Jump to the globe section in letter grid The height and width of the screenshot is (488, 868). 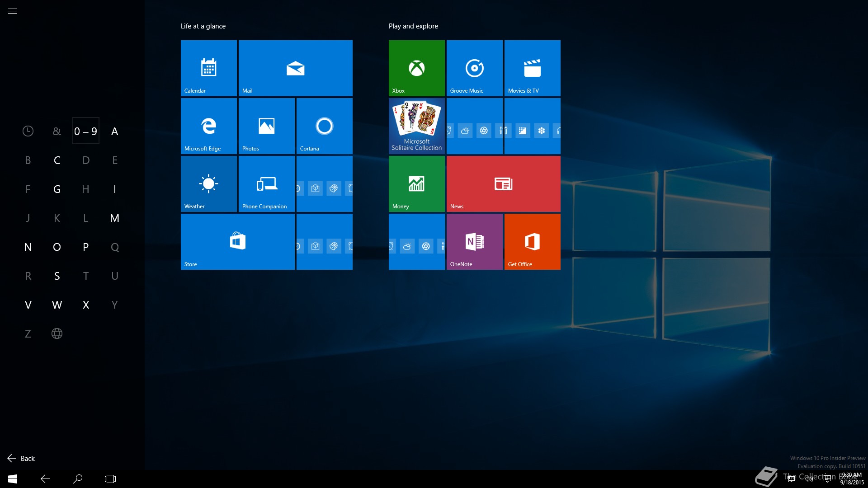57,333
